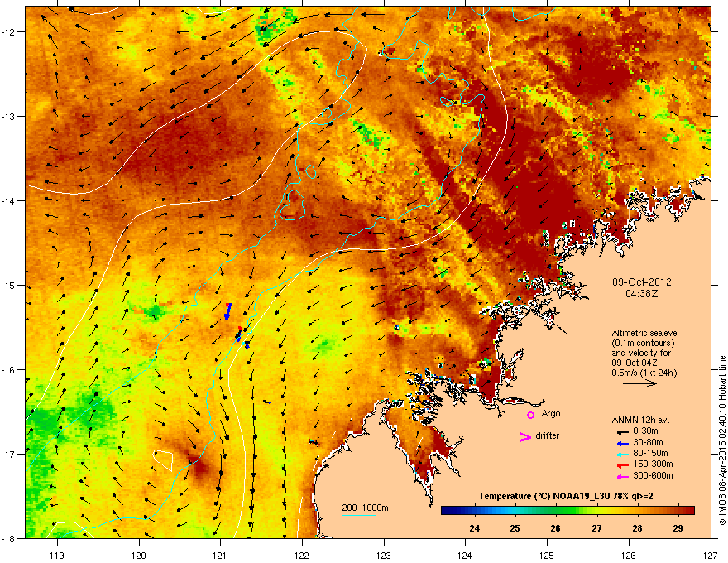The width and height of the screenshot is (728, 563).
Task: Click the '80-150m' depth label
Action: click(x=650, y=453)
